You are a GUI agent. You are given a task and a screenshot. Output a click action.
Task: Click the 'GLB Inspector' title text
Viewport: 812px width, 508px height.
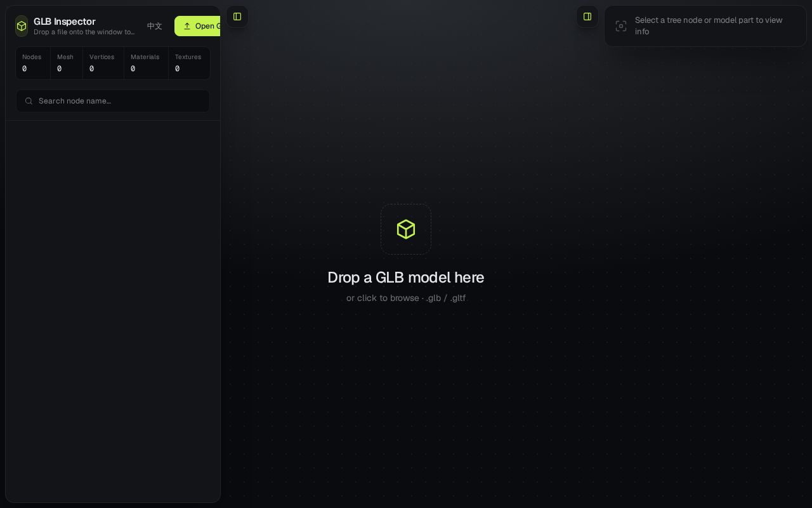65,22
